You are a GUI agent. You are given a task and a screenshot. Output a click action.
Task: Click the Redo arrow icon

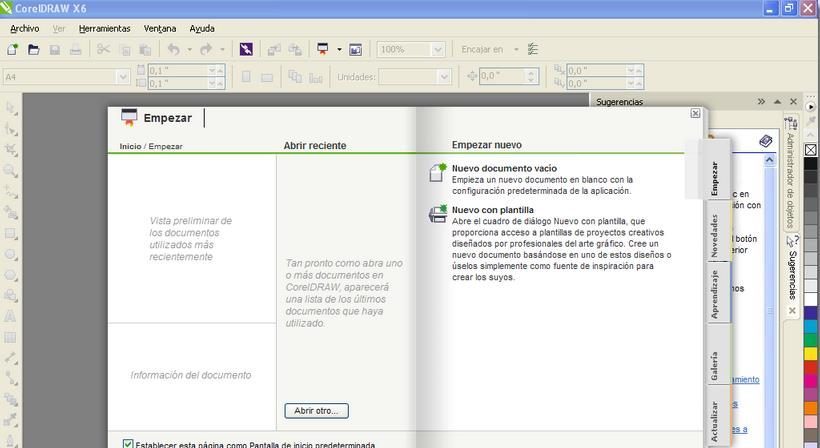coord(206,49)
